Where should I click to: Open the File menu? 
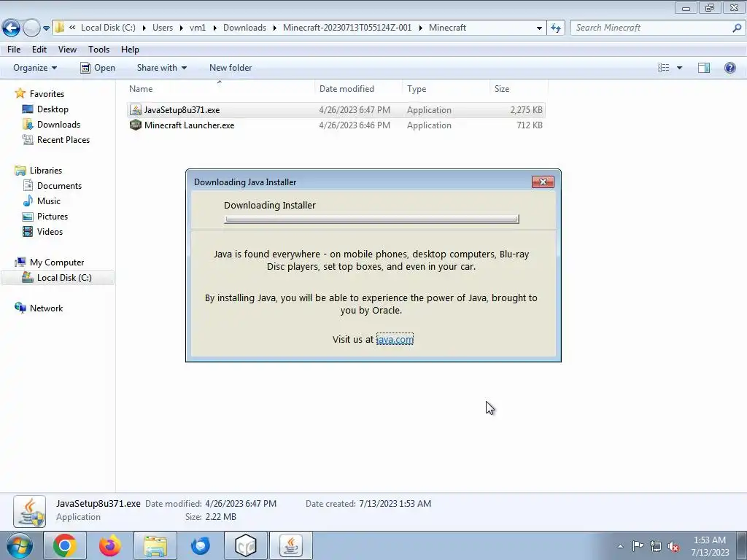tap(14, 50)
